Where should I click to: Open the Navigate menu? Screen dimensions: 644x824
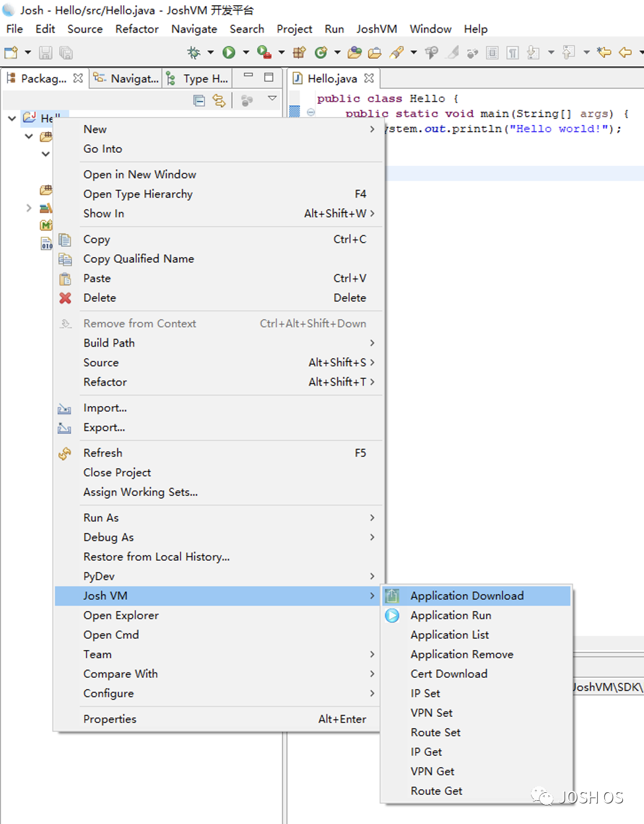click(x=194, y=29)
